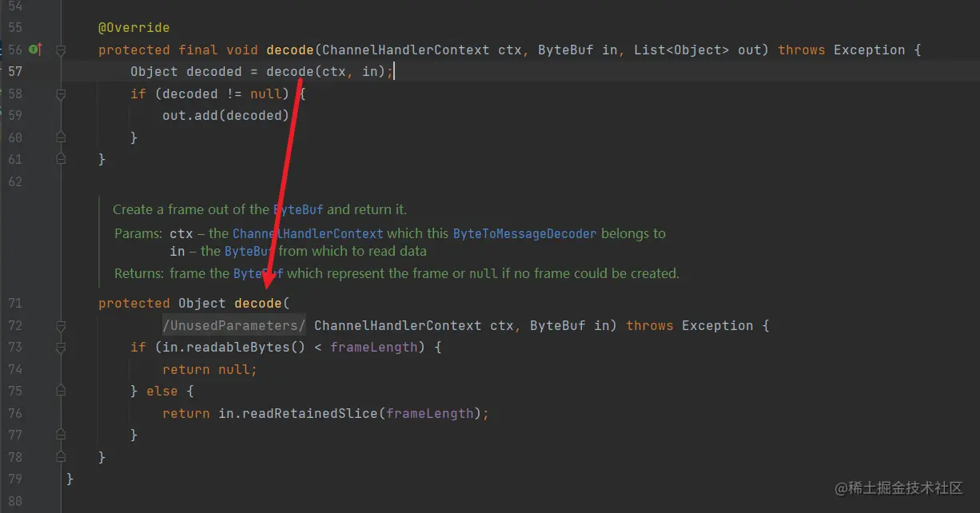This screenshot has height=513, width=980.
Task: Collapse the fold marker at line 56
Action: tap(61, 50)
